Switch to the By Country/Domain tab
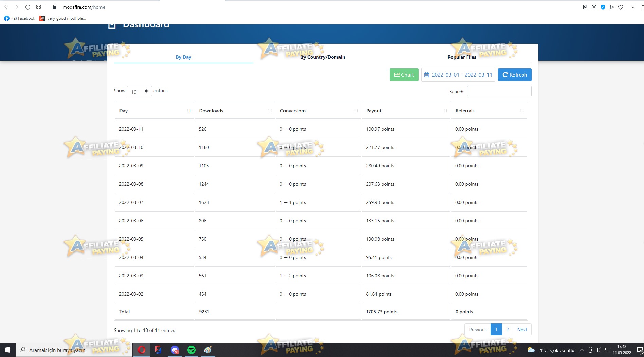The image size is (644, 357). point(323,57)
